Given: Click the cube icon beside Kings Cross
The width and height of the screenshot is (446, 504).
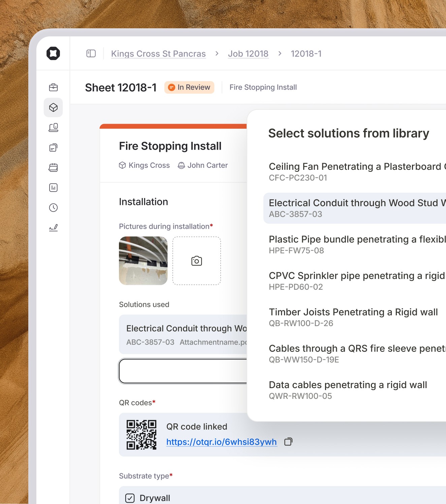Looking at the screenshot, I should point(122,165).
